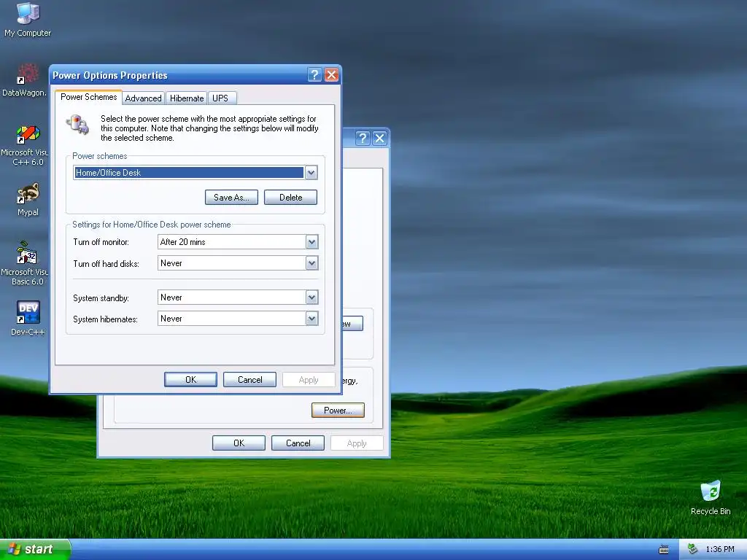Switch to the Advanced tab
Viewport: 747px width, 560px height.
(x=144, y=98)
